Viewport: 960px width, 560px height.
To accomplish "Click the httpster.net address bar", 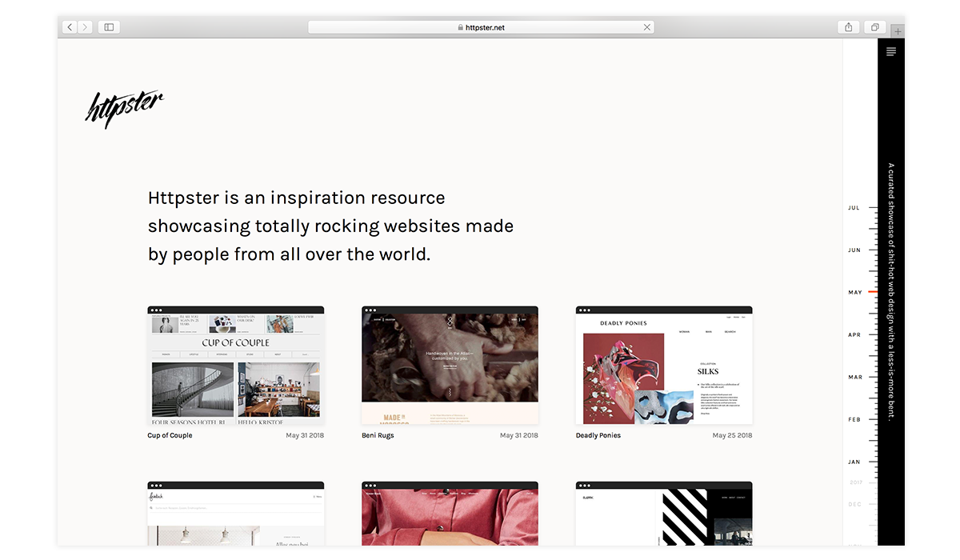I will pos(480,27).
